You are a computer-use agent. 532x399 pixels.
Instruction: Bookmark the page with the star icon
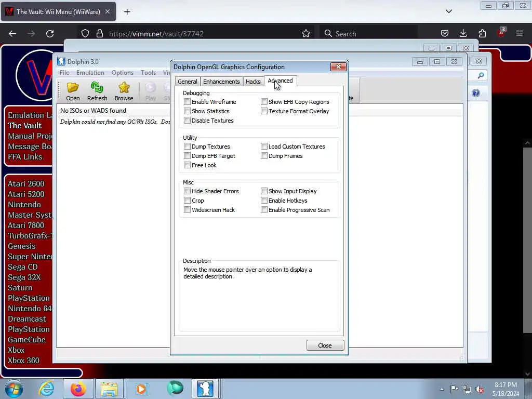[x=305, y=34]
